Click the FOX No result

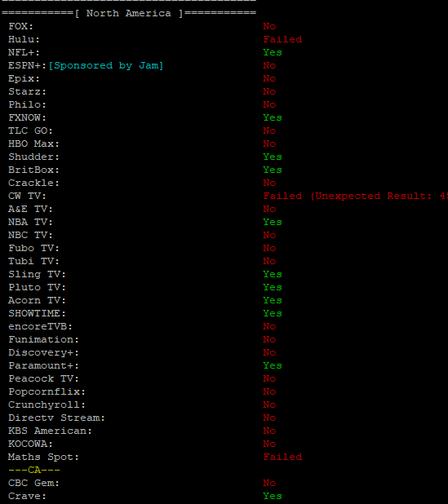pos(269,26)
